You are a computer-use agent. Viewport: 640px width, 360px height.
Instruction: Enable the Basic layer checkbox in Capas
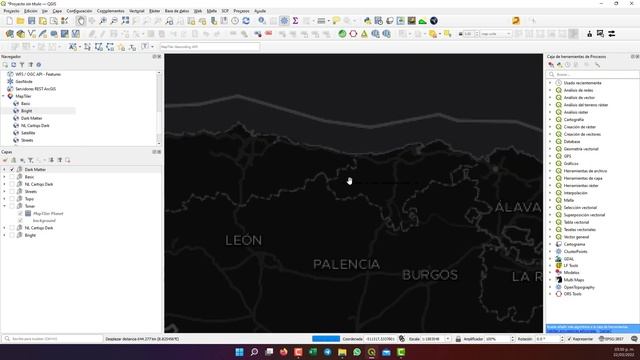pyautogui.click(x=12, y=177)
